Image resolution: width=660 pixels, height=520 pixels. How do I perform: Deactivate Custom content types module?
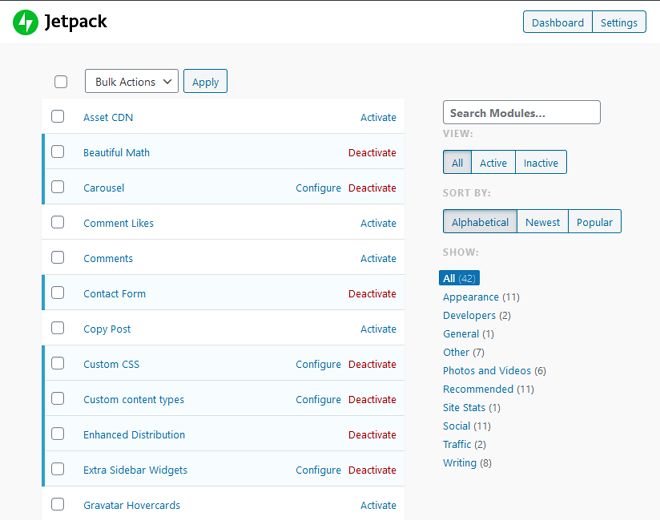coord(372,400)
